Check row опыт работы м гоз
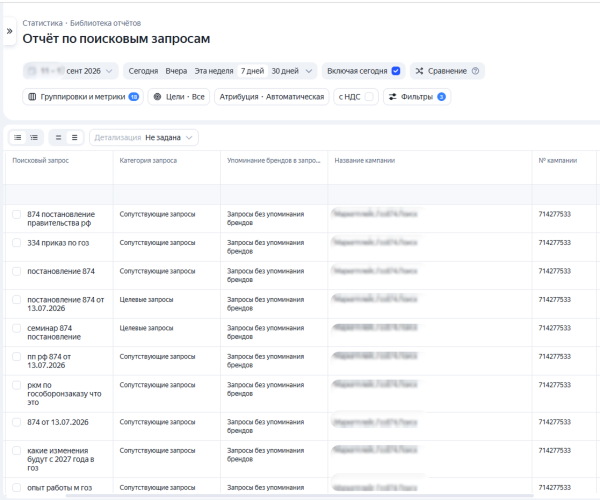 pyautogui.click(x=16, y=487)
